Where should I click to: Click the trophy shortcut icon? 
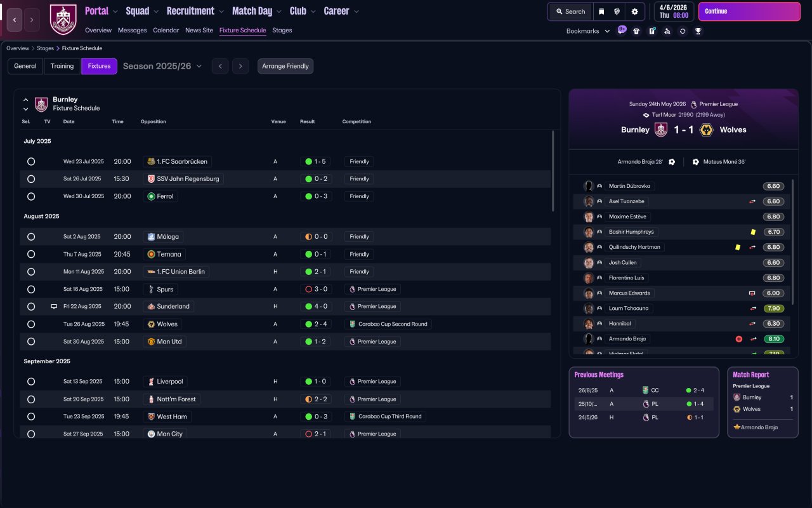(698, 30)
